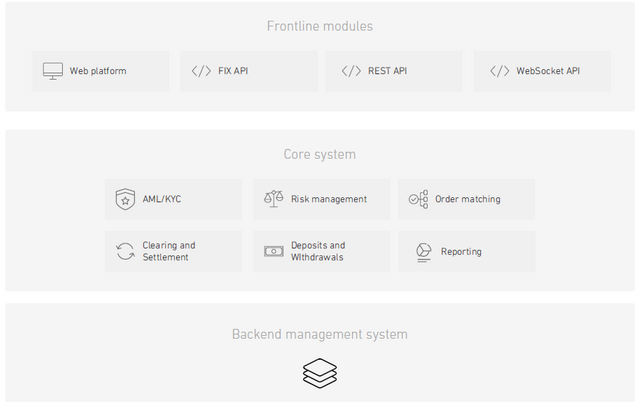Screen dimensions: 640x407
Task: Click the Backend management system heading
Action: coord(320,334)
